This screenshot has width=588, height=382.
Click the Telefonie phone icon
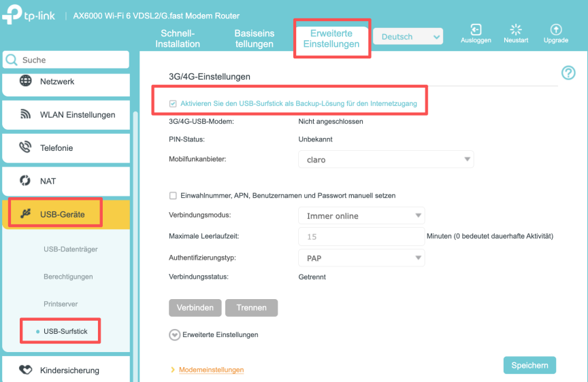click(x=25, y=147)
